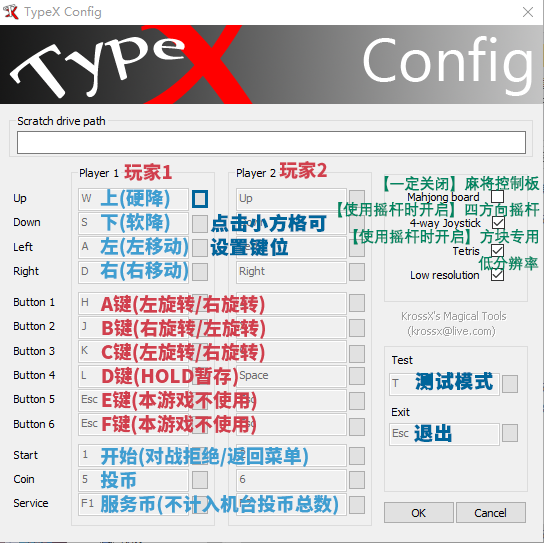Click Player 1 Button 2 field showing J

pos(133,327)
